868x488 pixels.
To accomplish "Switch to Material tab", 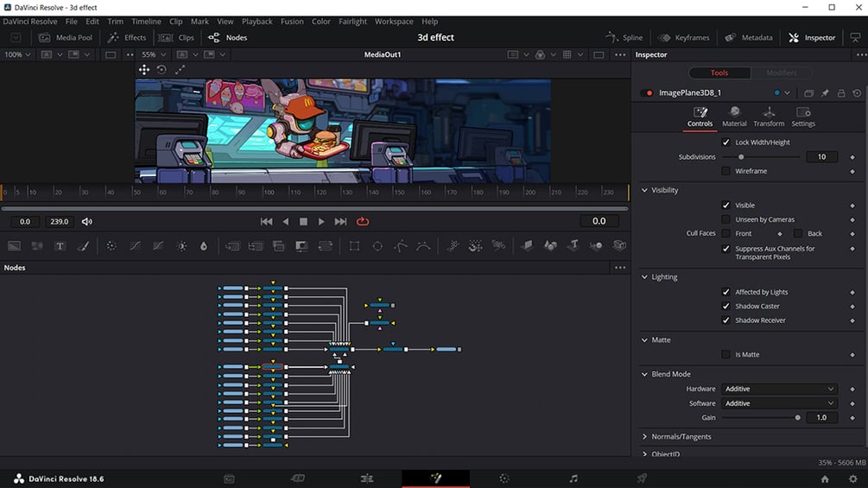I will [734, 117].
